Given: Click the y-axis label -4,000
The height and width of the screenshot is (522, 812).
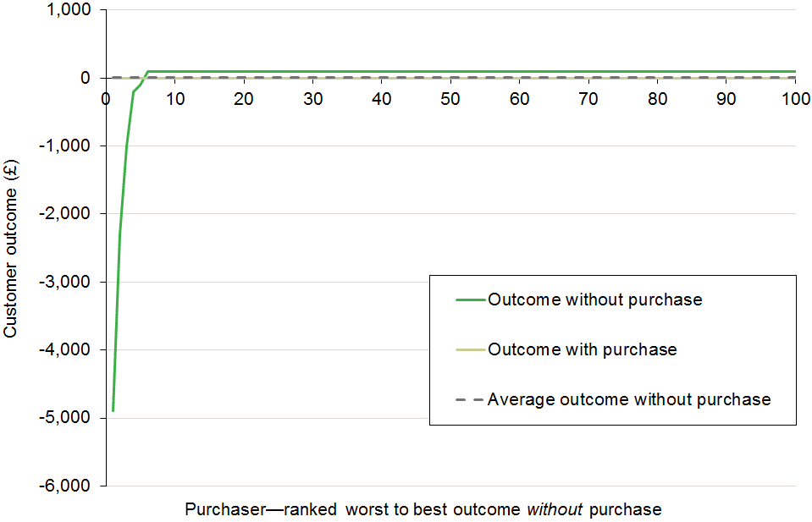Looking at the screenshot, I should pos(64,349).
